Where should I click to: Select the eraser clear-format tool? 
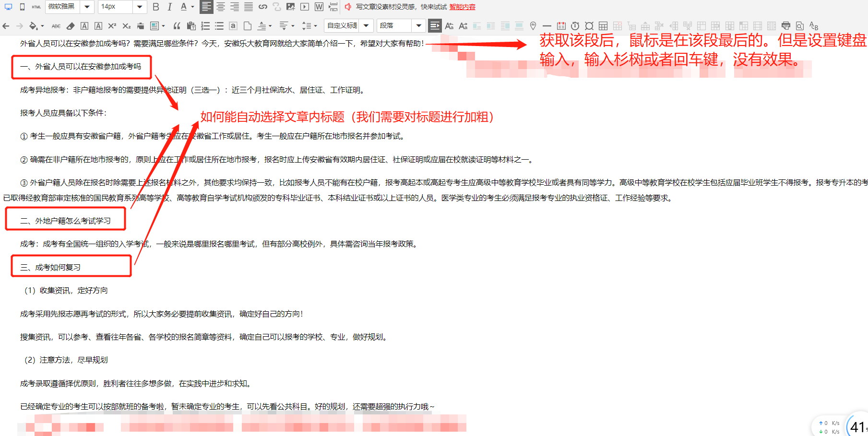click(x=71, y=26)
